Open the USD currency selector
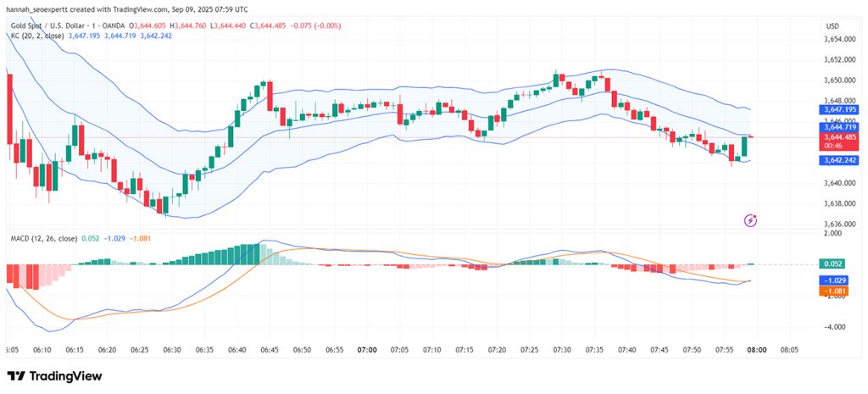 pos(832,26)
